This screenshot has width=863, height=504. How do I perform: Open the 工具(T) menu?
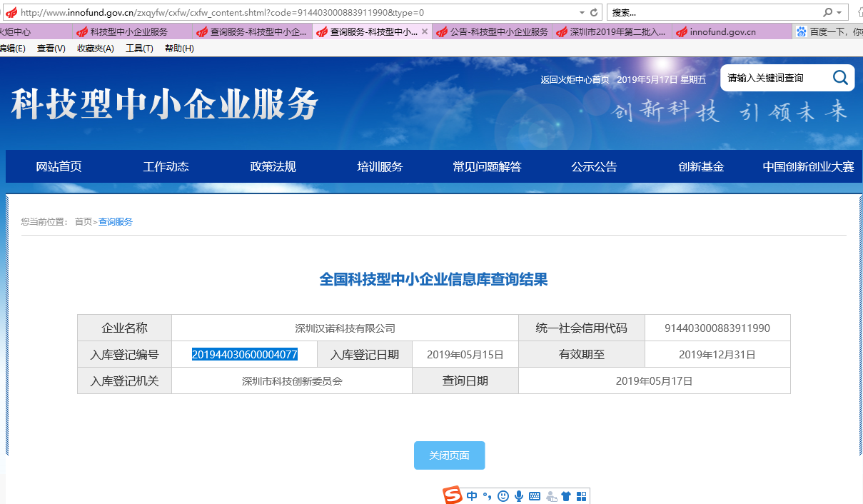139,49
